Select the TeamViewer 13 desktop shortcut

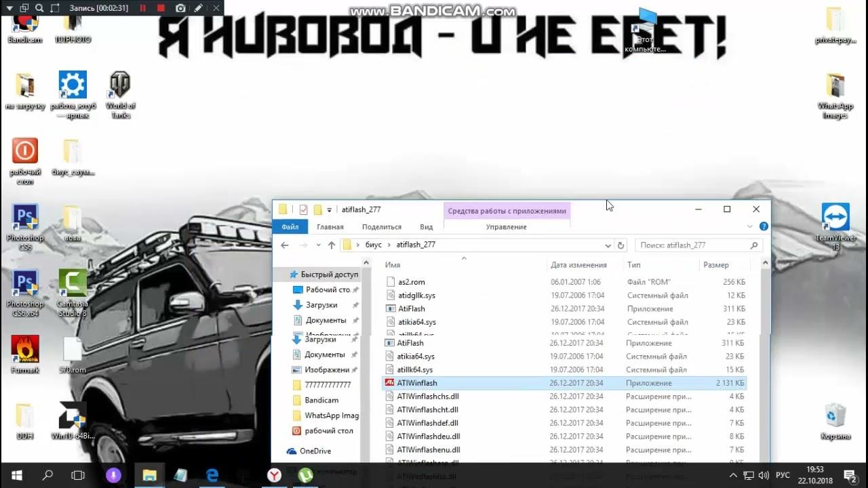pos(835,227)
